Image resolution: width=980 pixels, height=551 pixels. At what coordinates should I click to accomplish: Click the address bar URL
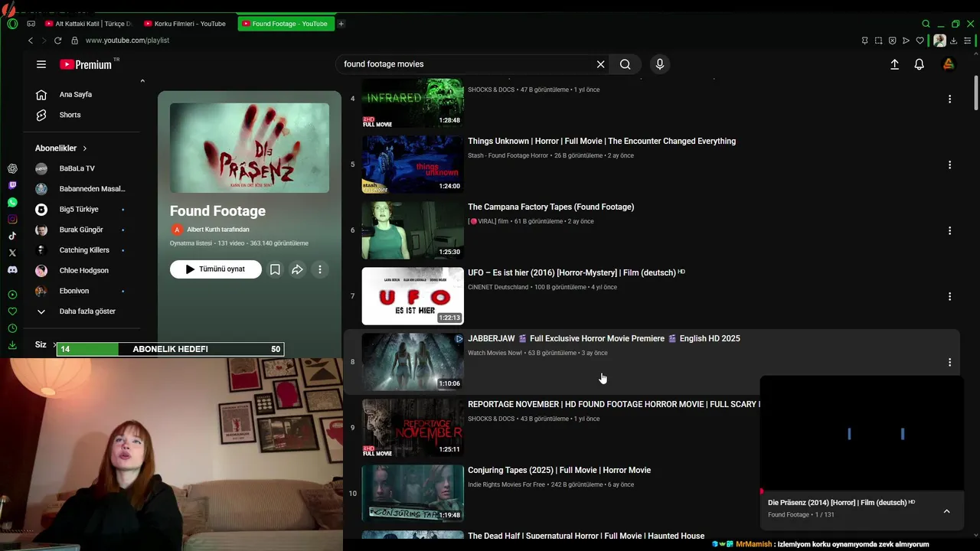127,41
